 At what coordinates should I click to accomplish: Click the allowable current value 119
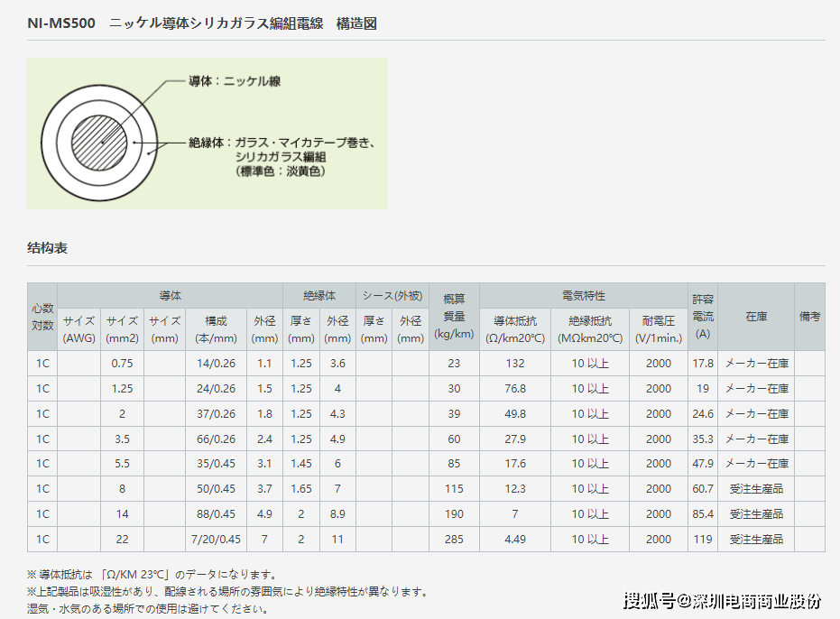[703, 540]
